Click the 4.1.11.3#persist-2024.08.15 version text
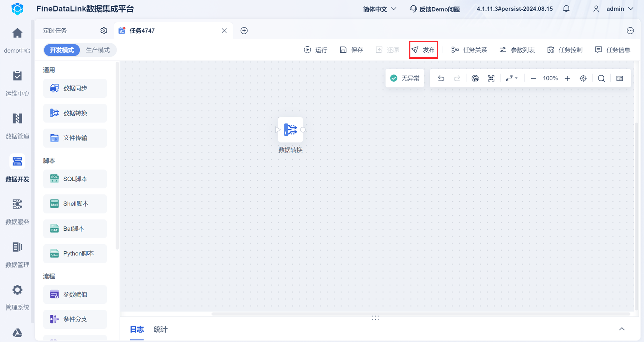 coord(514,9)
